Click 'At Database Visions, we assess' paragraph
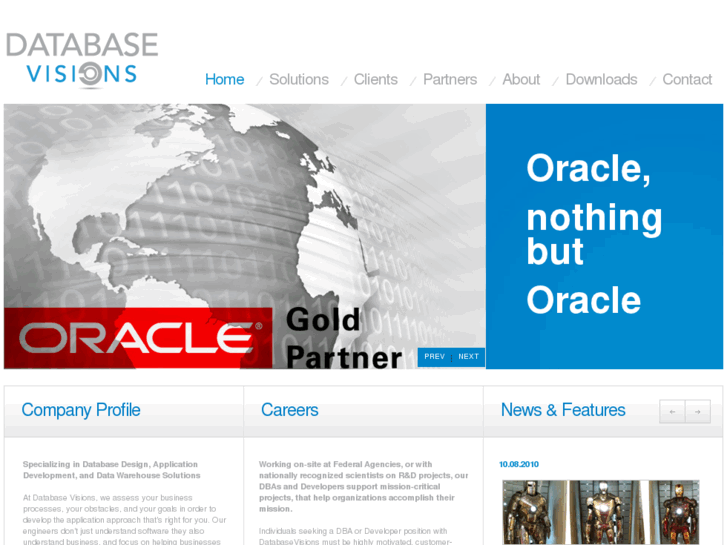This screenshot has height=545, width=727. 124,519
